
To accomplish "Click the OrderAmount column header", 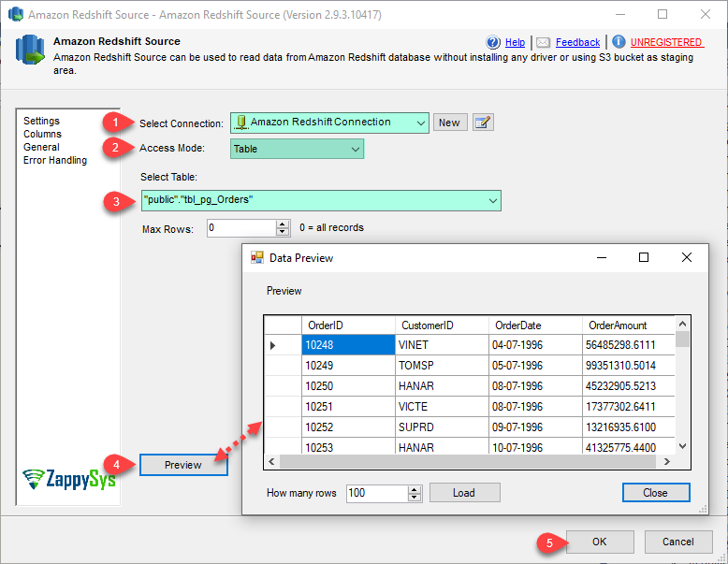I will (628, 325).
